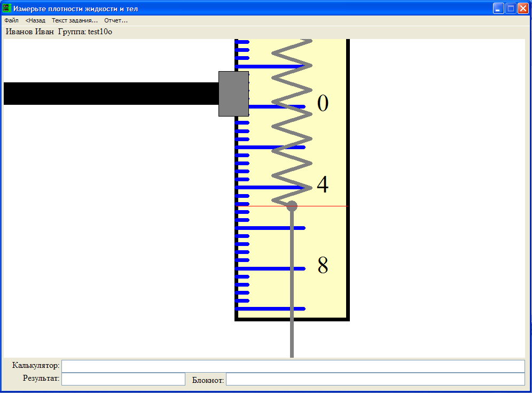Click the window title Измерьте плотности жидкости и тел
This screenshot has width=532, height=393.
[x=75, y=9]
